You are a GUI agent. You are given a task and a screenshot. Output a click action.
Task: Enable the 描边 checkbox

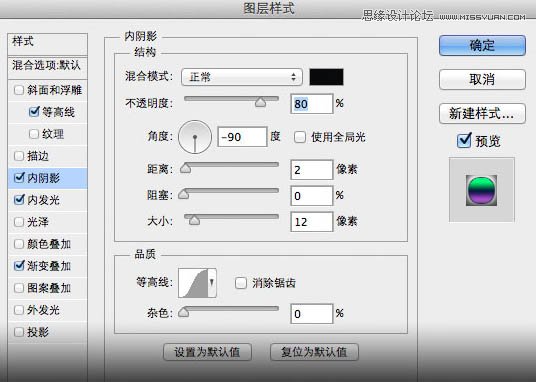pyautogui.click(x=18, y=156)
